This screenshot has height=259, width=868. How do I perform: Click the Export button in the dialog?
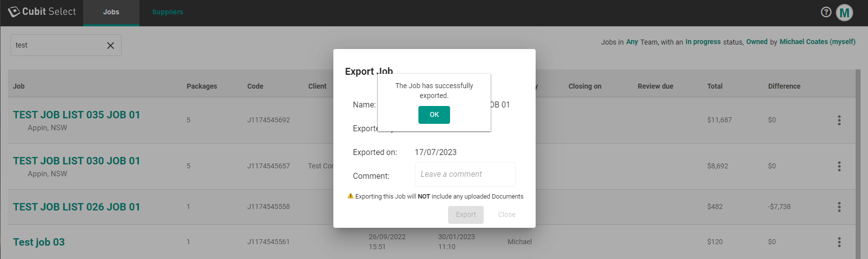click(x=465, y=214)
